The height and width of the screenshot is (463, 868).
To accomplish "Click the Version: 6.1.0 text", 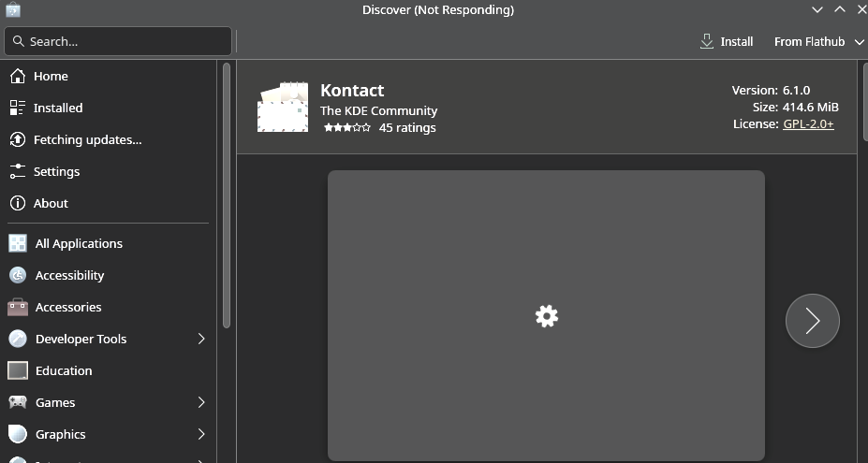I will tap(772, 90).
